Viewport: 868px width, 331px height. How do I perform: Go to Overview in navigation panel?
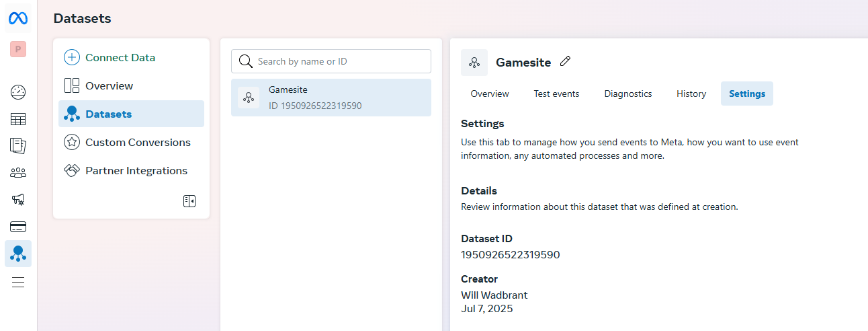click(x=131, y=85)
